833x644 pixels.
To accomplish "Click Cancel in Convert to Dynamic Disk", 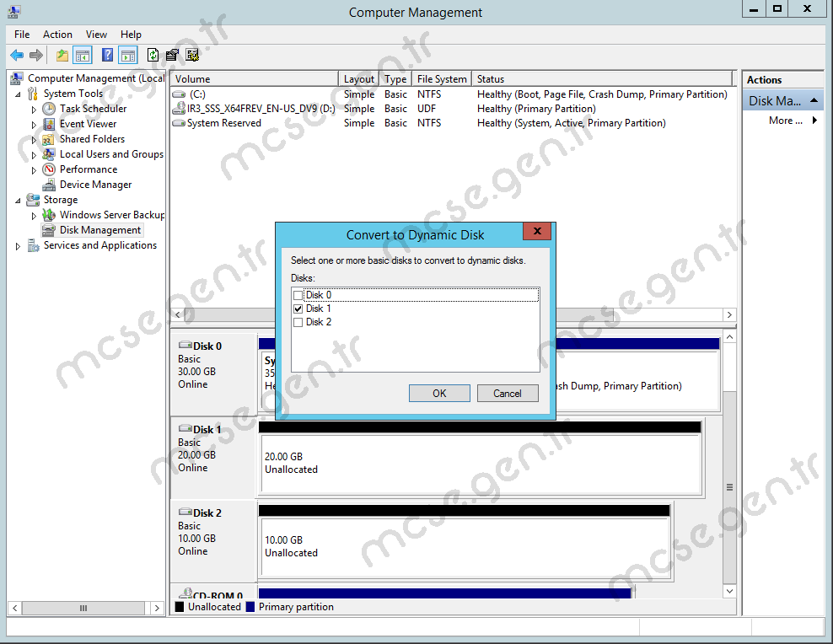I will pyautogui.click(x=508, y=394).
